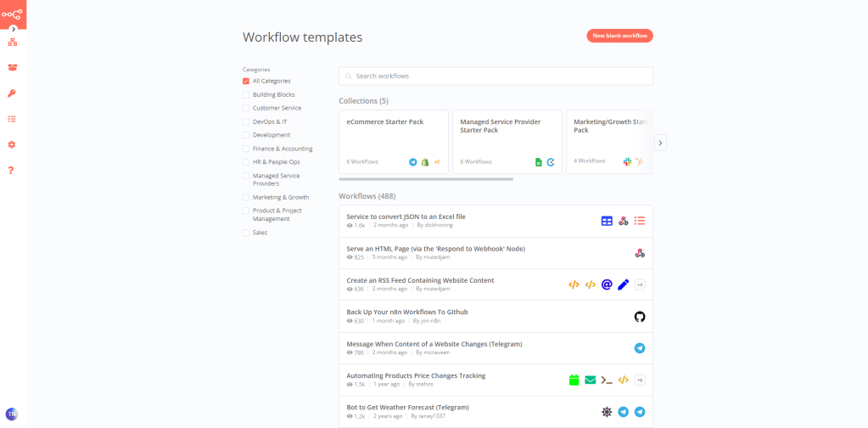This screenshot has height=428, width=868.
Task: Click the GitHub icon on the backup workflow
Action: coord(639,317)
